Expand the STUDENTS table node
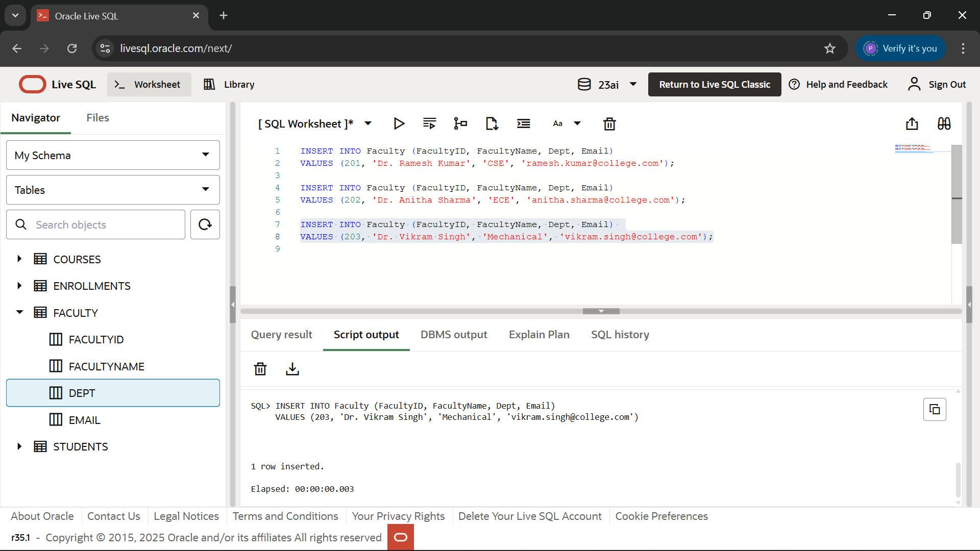Image resolution: width=980 pixels, height=551 pixels. (x=19, y=446)
